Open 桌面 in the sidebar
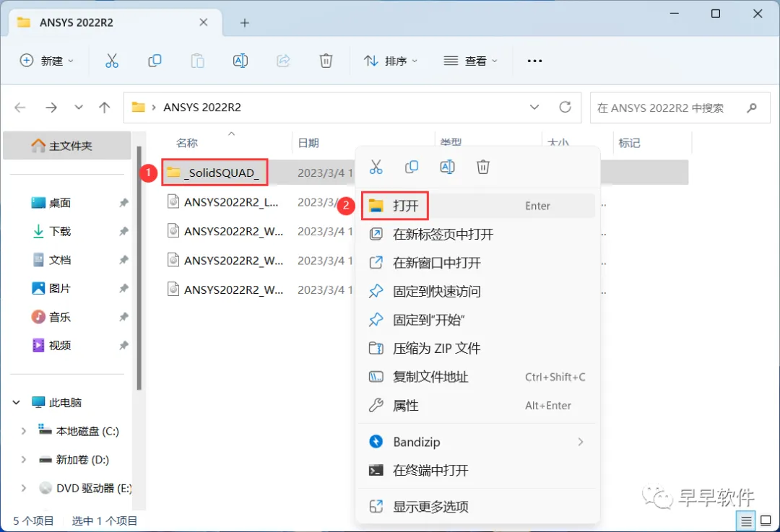Viewport: 780px width, 532px height. pos(60,203)
